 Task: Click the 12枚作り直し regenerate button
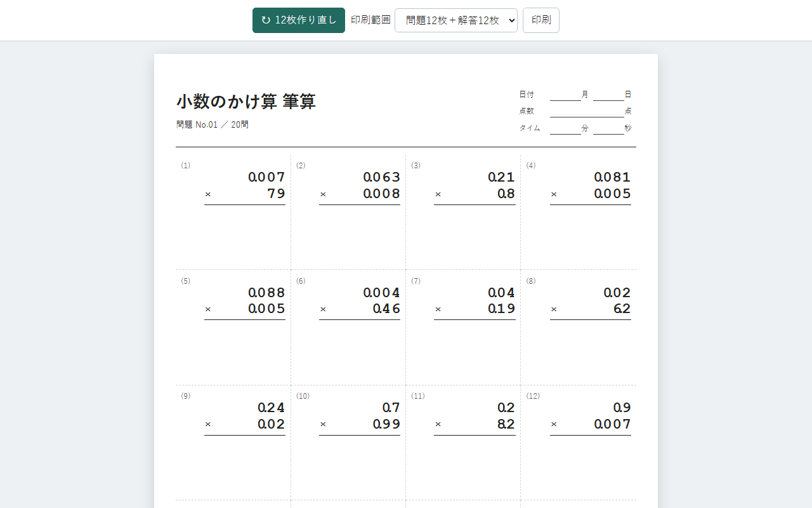click(x=299, y=20)
